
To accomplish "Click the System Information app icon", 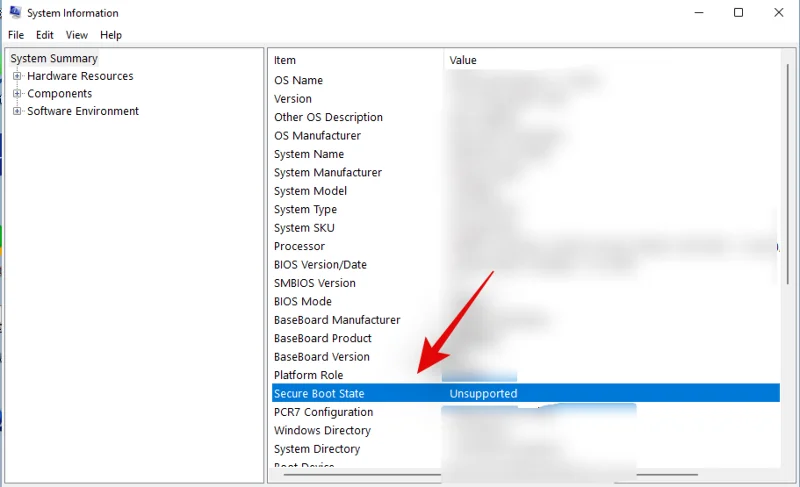I will 15,12.
